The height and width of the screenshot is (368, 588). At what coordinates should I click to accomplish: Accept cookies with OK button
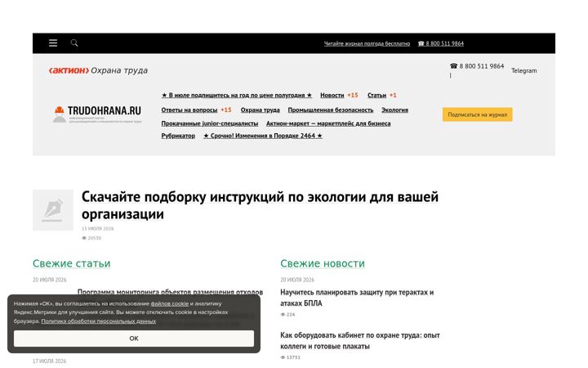[x=134, y=339]
